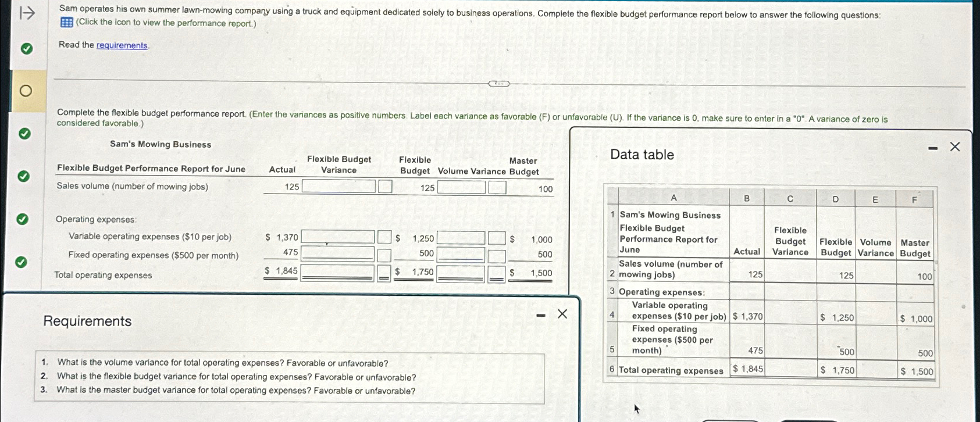Minimize the Requirements popup

(541, 316)
